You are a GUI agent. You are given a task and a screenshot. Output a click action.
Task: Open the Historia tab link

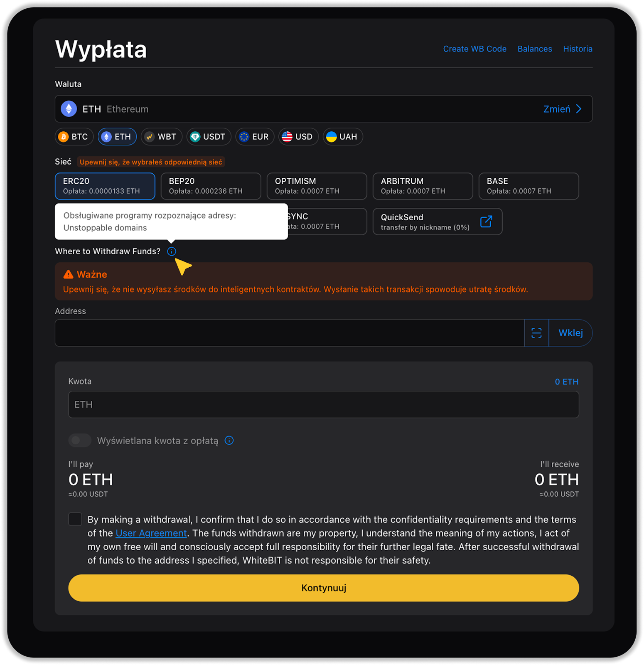(578, 49)
